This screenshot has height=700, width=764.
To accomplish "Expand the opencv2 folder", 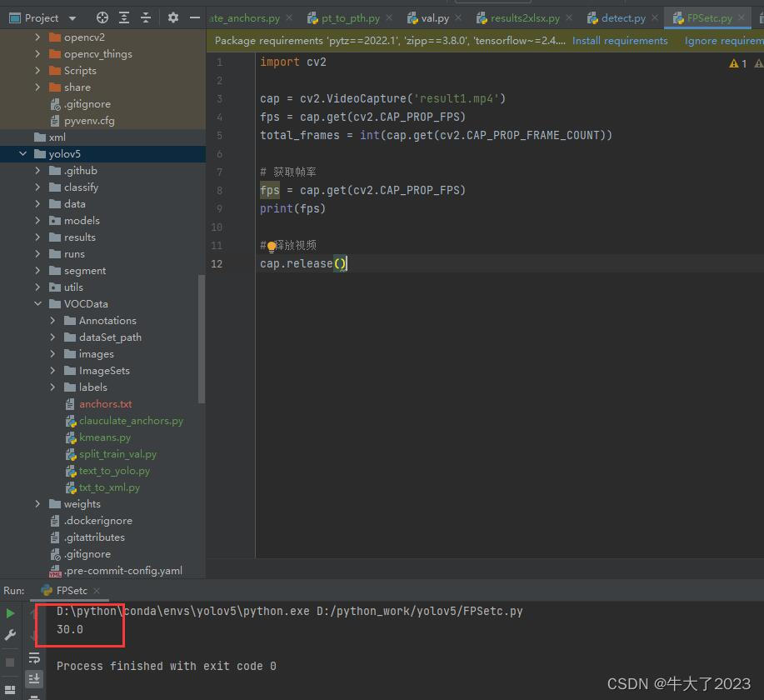I will click(37, 37).
